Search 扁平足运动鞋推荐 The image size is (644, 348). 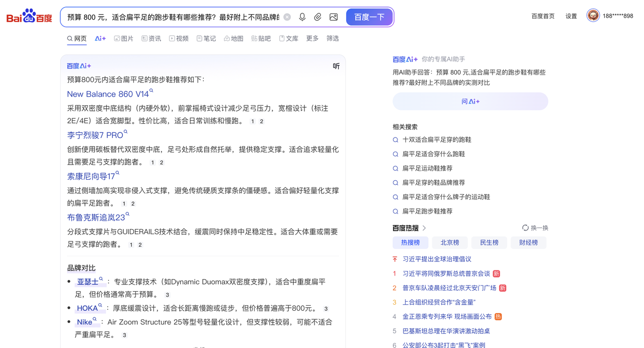pos(427,168)
